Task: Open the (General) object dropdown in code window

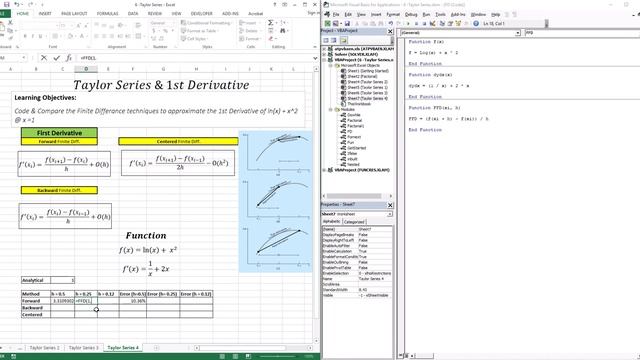Action: click(518, 33)
